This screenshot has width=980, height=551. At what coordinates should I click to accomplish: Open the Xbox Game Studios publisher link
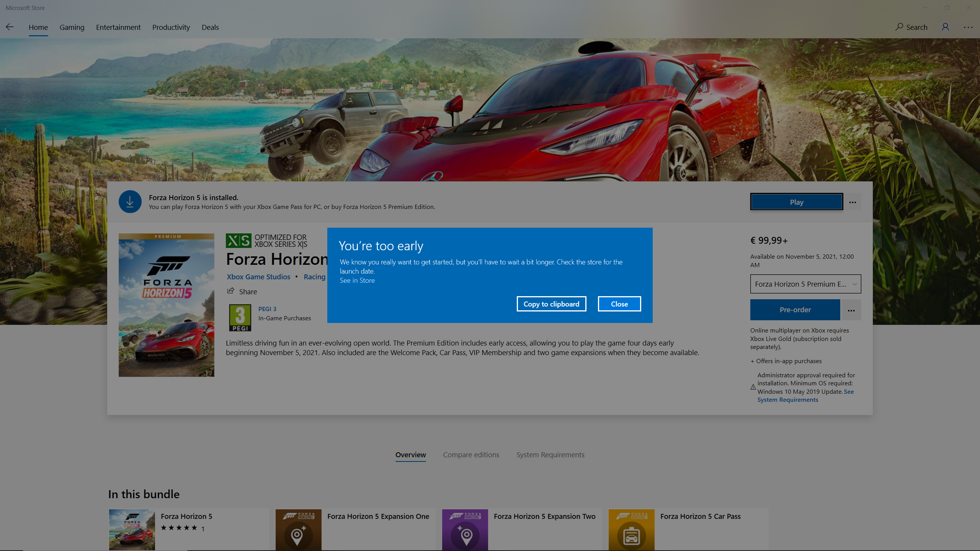tap(258, 277)
